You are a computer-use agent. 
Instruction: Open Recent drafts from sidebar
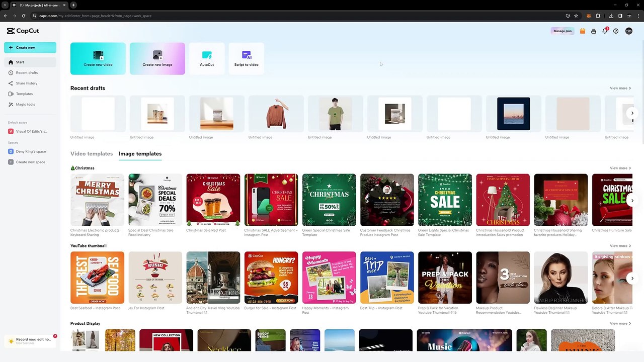click(x=30, y=72)
